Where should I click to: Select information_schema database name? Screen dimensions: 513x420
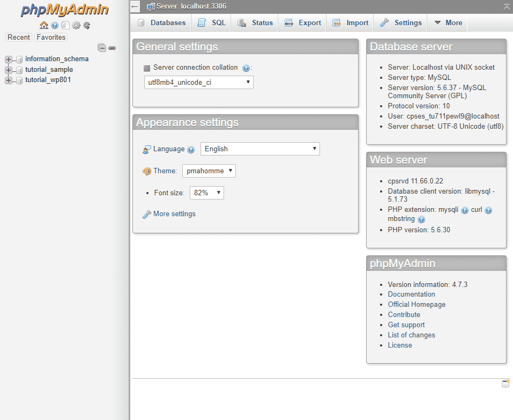[x=57, y=59]
